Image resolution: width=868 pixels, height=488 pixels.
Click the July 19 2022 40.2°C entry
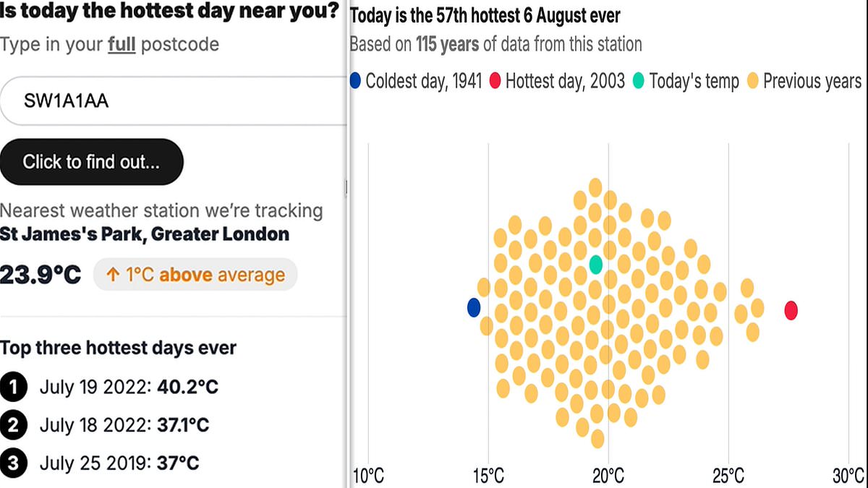(x=129, y=388)
